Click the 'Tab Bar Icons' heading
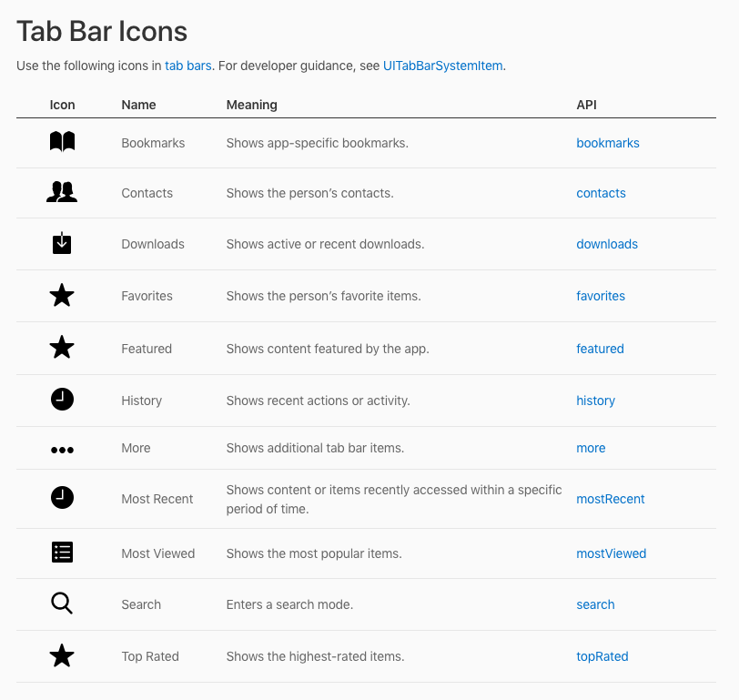Screen dimensions: 739x700 point(102,32)
